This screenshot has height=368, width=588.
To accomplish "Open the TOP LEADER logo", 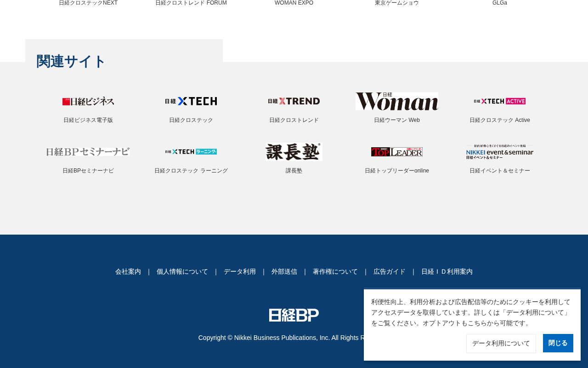I will click(x=397, y=152).
